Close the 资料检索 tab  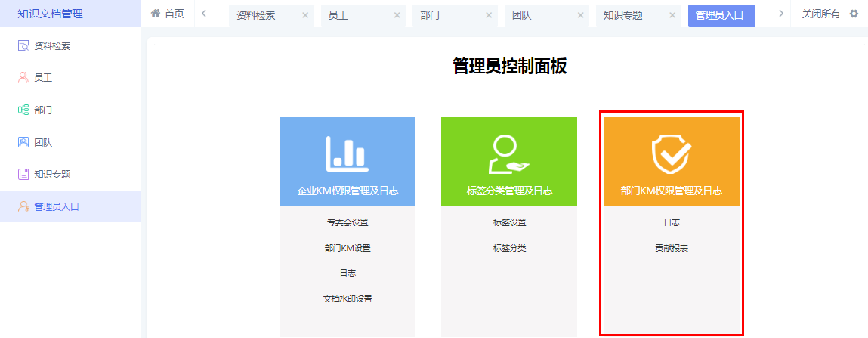click(x=305, y=15)
